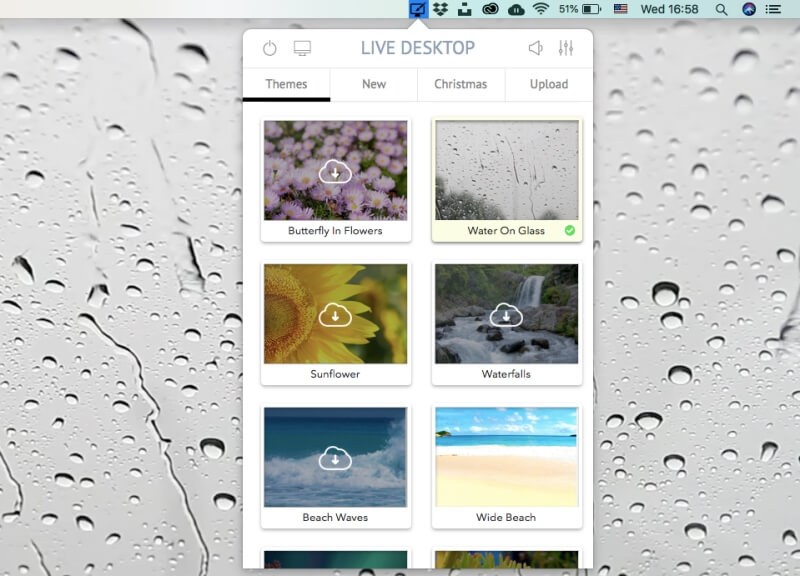Open Spotlight search magnifier
The height and width of the screenshot is (576, 800).
click(721, 9)
